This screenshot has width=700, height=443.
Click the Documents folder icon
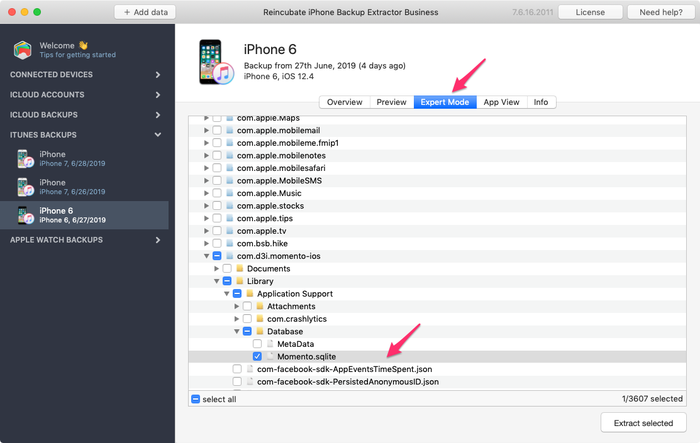point(240,268)
